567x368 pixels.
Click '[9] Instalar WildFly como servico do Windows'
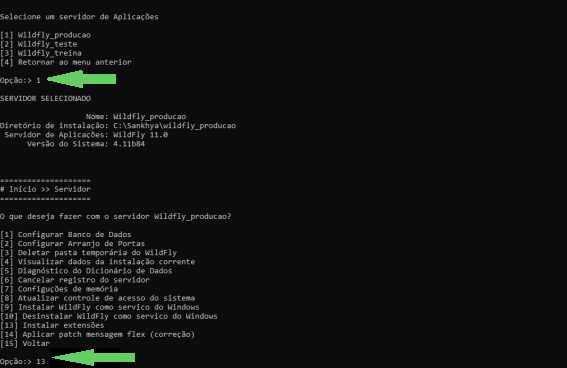[x=100, y=307]
